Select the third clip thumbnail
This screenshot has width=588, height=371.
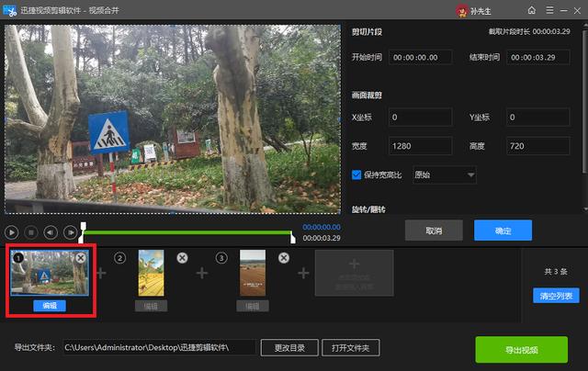click(x=253, y=273)
